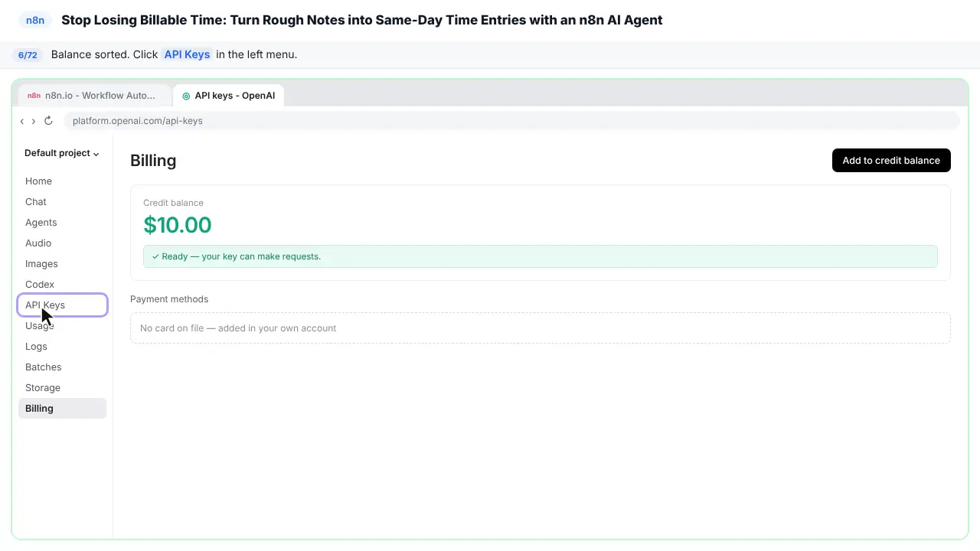Reload the page with refresh icon
Image resolution: width=980 pixels, height=551 pixels.
(x=48, y=121)
